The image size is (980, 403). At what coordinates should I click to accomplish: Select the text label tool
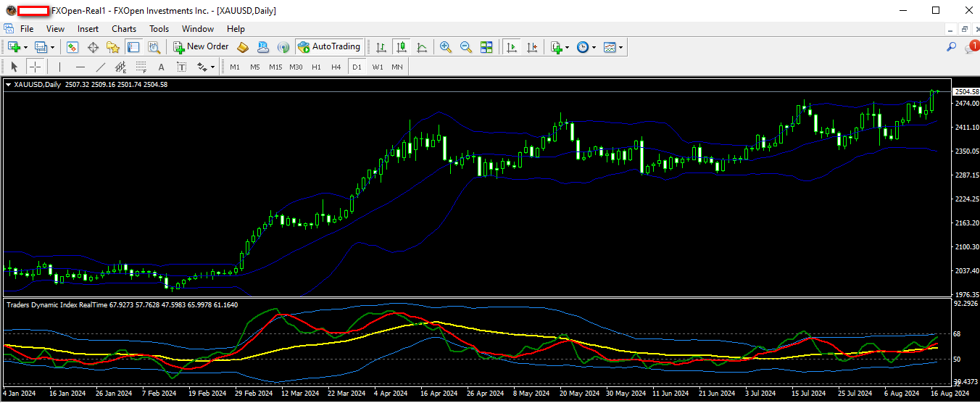click(x=182, y=67)
